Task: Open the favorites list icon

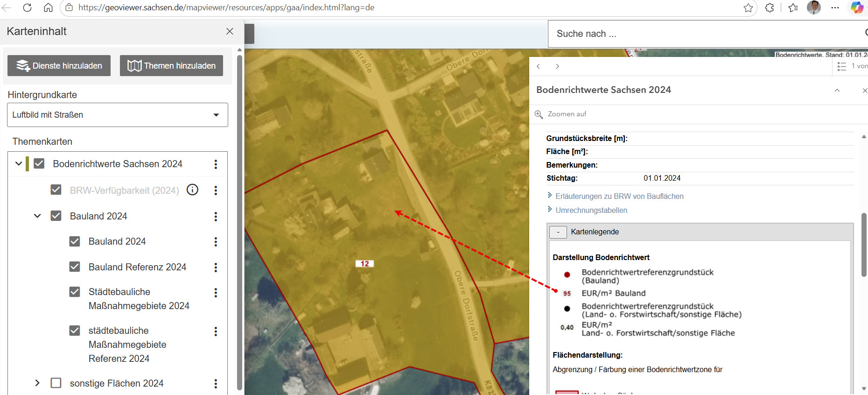Action: pyautogui.click(x=793, y=7)
